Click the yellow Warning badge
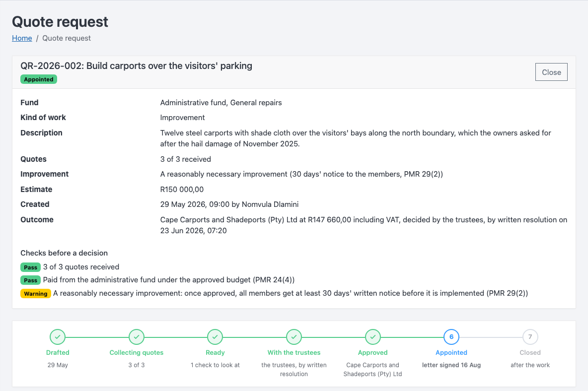 (x=36, y=294)
